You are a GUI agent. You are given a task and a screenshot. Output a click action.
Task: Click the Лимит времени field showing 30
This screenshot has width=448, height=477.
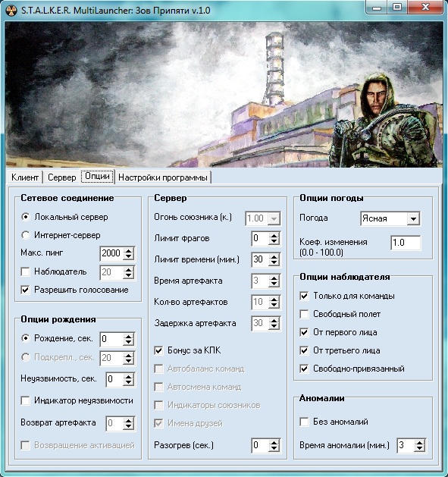tap(260, 260)
